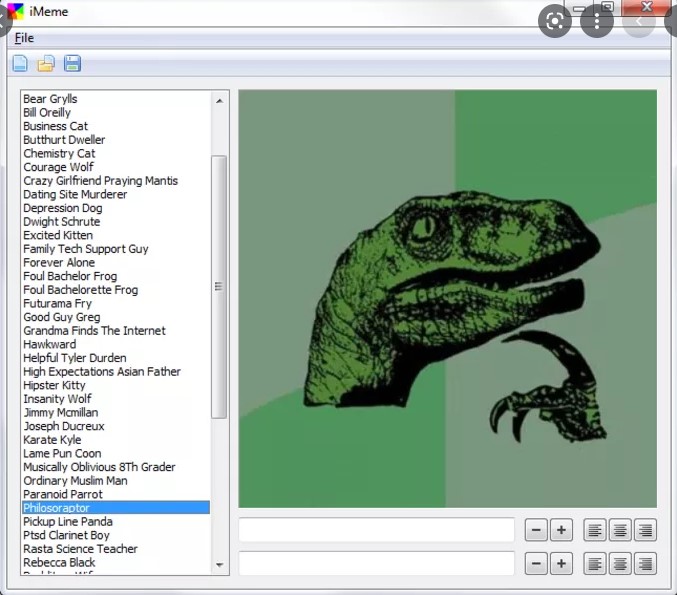Screen dimensions: 677x595
Task: Select Hawkward meme
Action: 50,345
